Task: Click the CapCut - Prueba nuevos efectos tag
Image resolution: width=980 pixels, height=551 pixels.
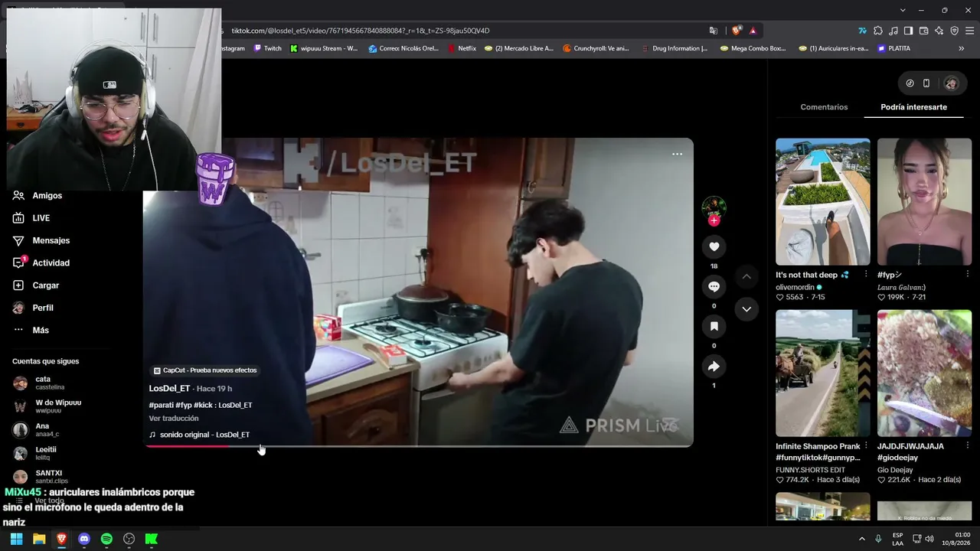Action: tap(205, 370)
